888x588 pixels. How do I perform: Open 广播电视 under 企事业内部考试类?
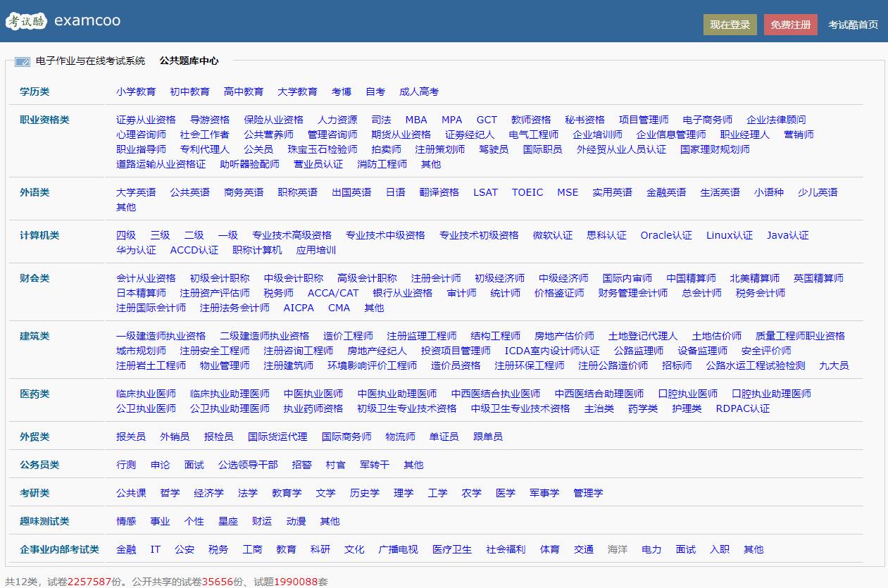point(396,549)
